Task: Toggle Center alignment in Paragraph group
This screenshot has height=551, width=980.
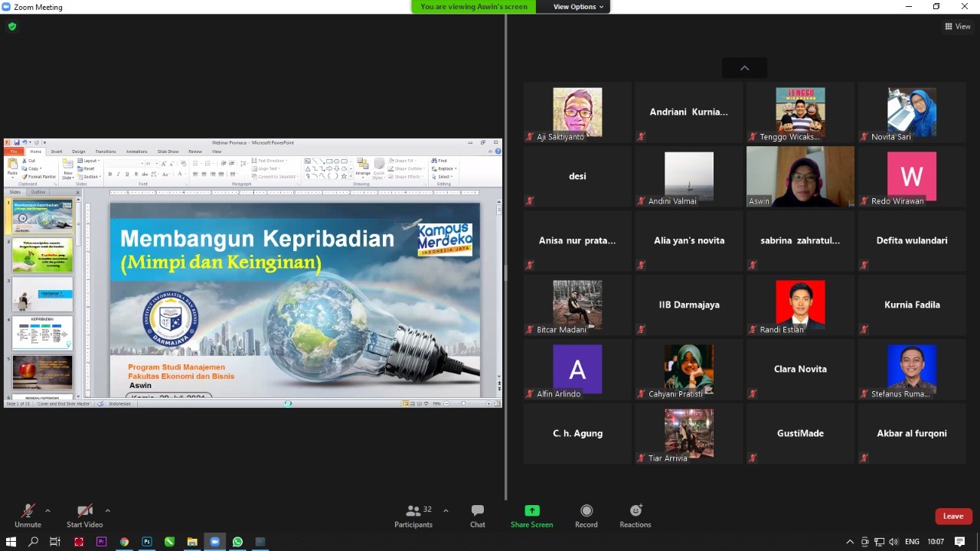Action: coord(203,174)
